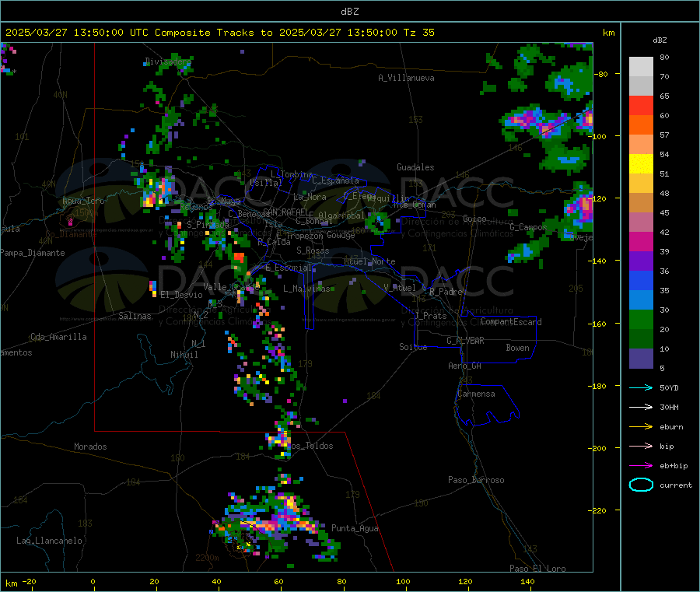
Task: Click the slate-blue lowest legend swatch
Action: [x=641, y=359]
